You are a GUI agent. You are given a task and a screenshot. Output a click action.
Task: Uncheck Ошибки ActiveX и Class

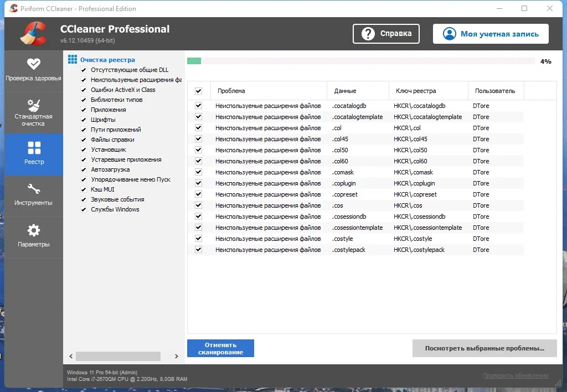pyautogui.click(x=84, y=90)
